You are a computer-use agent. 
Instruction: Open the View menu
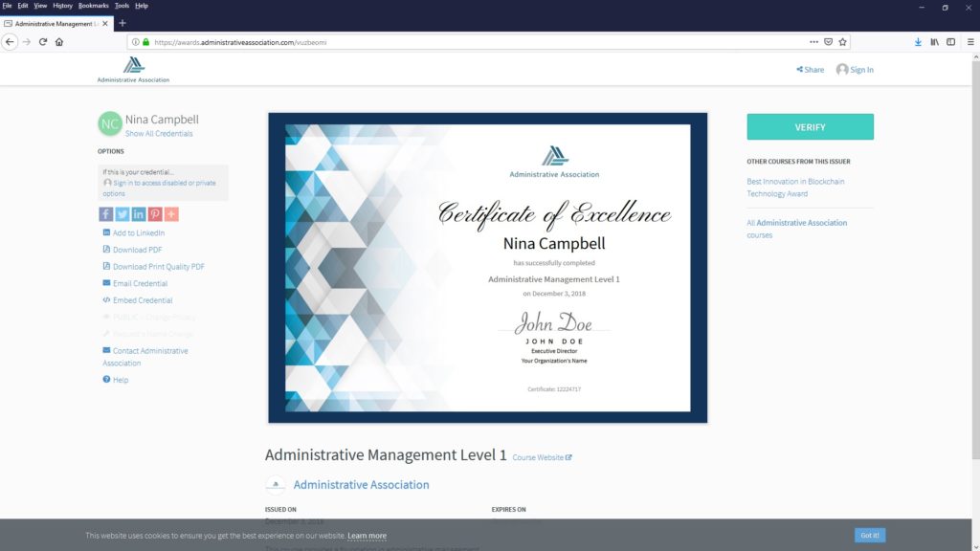[40, 6]
